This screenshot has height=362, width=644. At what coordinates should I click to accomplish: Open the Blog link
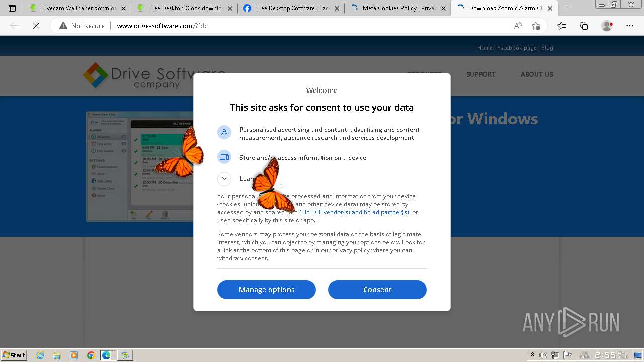[x=547, y=48]
